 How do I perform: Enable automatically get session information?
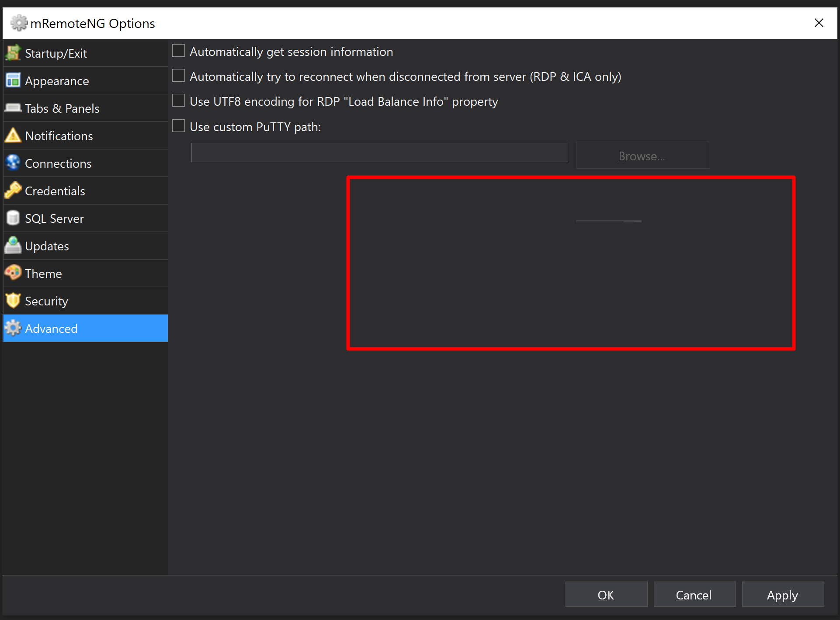click(178, 50)
